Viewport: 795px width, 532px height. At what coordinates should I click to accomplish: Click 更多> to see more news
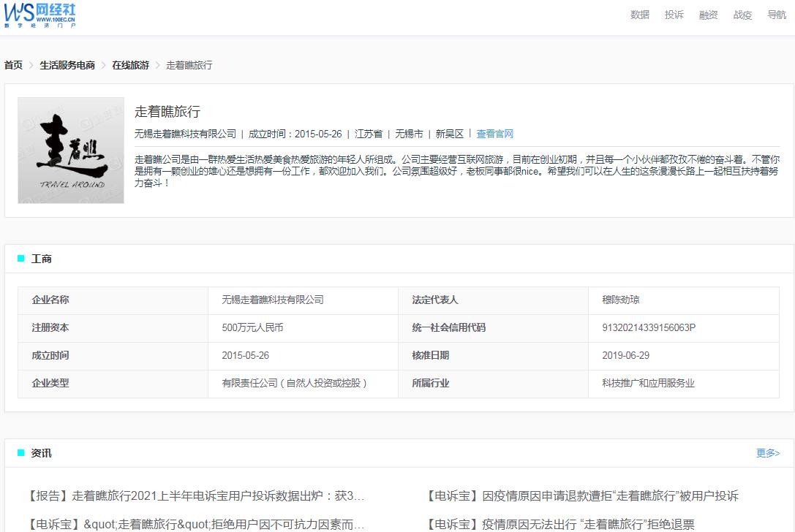click(767, 454)
